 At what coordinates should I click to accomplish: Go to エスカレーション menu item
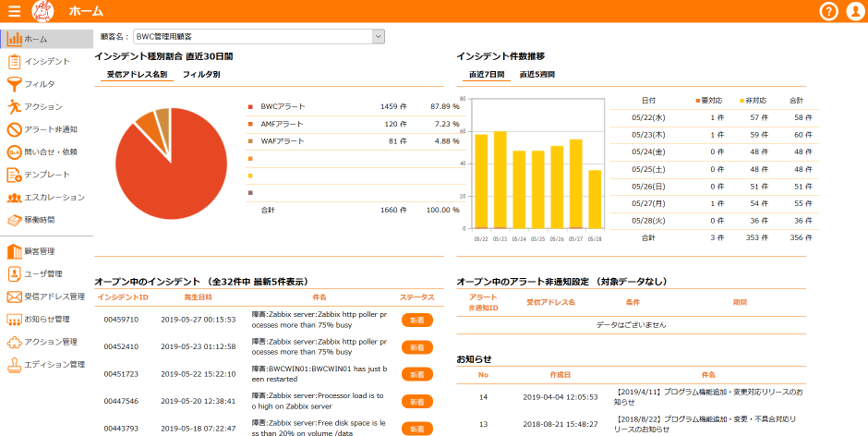[54, 198]
